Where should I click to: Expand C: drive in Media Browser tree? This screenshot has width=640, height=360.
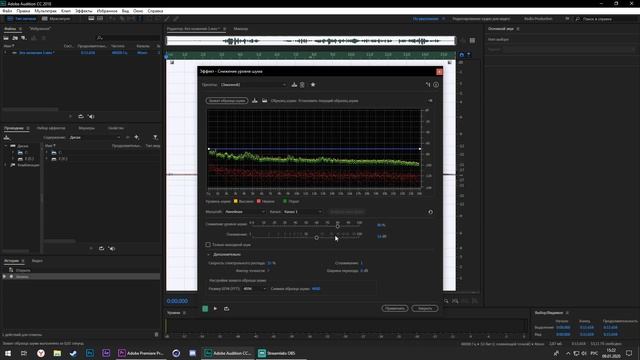point(13,152)
